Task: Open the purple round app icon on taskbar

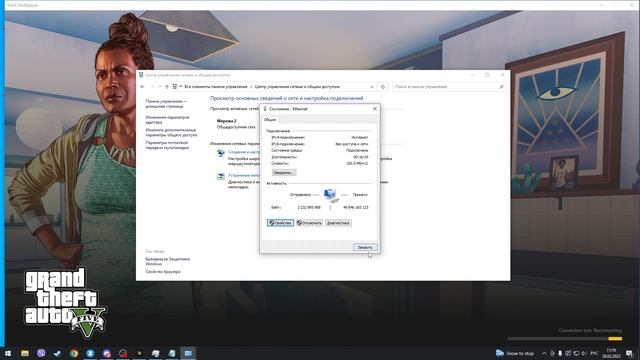Action: coord(107,353)
